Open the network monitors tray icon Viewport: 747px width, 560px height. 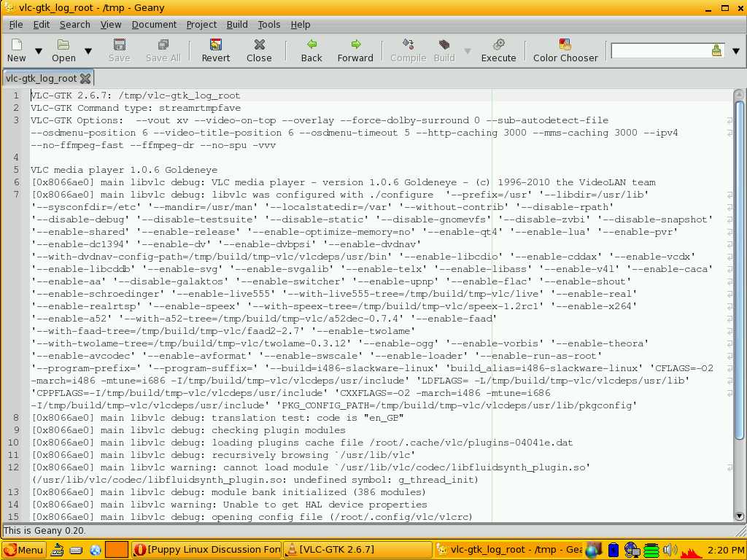coord(632,550)
